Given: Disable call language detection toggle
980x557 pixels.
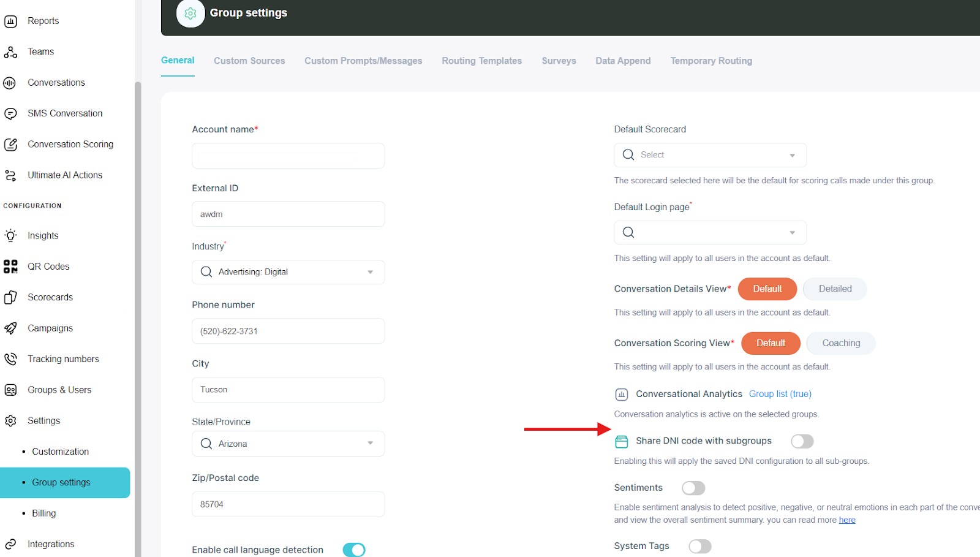Looking at the screenshot, I should pos(354,550).
